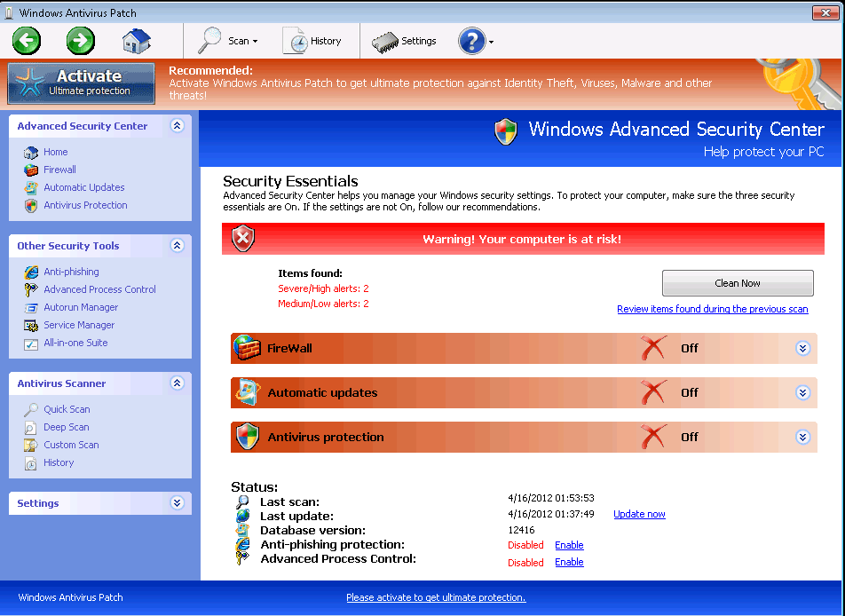Open the Anti-phishing security tool

70,272
